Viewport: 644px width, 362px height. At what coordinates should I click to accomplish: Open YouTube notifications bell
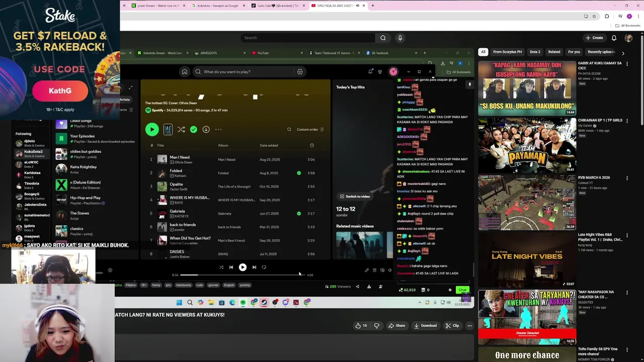(x=614, y=38)
